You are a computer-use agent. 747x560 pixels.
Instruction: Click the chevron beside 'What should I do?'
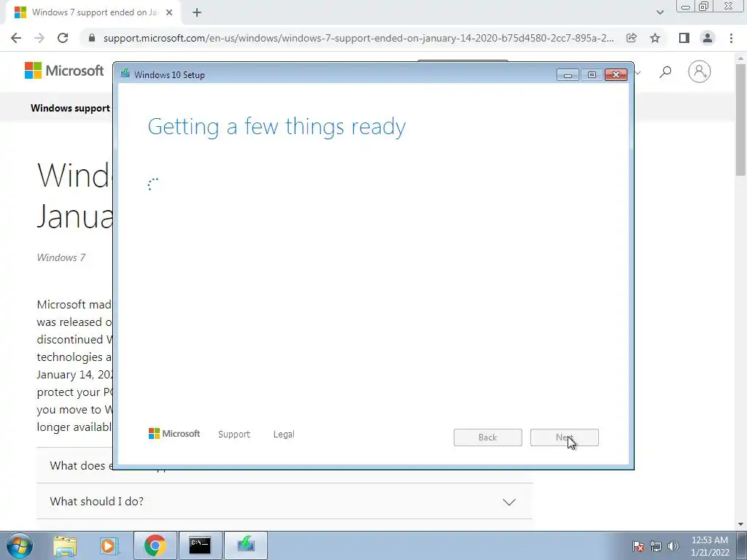point(509,502)
